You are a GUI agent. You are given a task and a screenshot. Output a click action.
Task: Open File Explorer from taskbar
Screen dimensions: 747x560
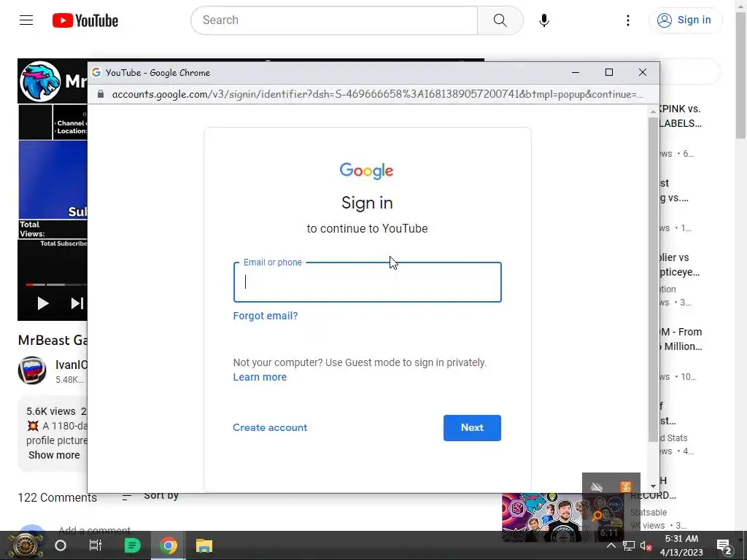[x=204, y=545]
